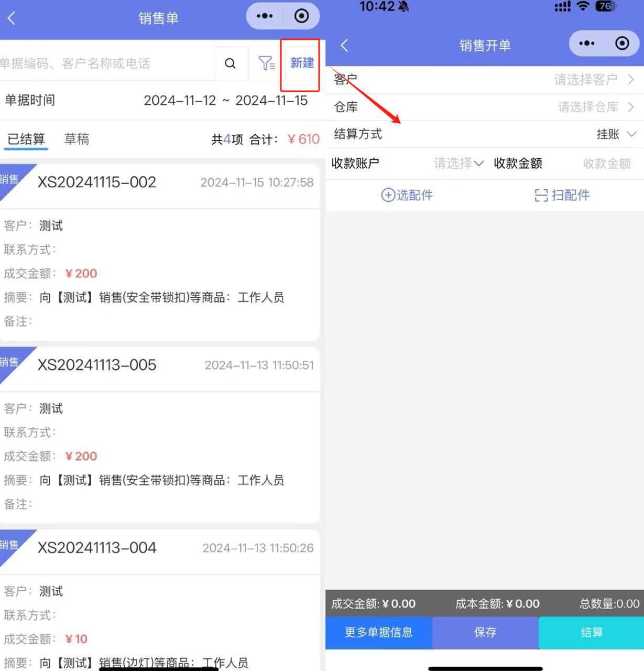Open the three-dot menu on 销售单 screen
Image resolution: width=644 pixels, height=671 pixels.
click(265, 16)
